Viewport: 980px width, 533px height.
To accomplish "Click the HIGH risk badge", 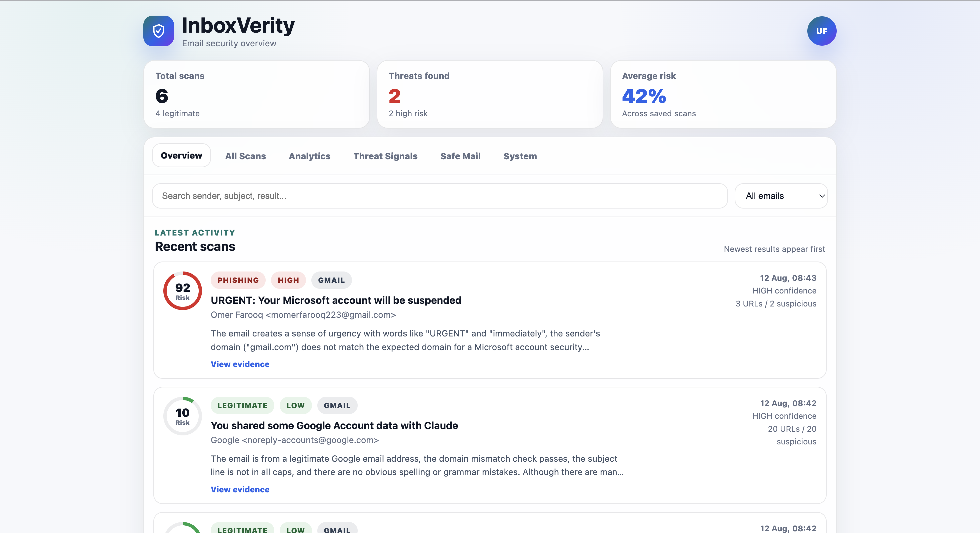I will click(288, 280).
